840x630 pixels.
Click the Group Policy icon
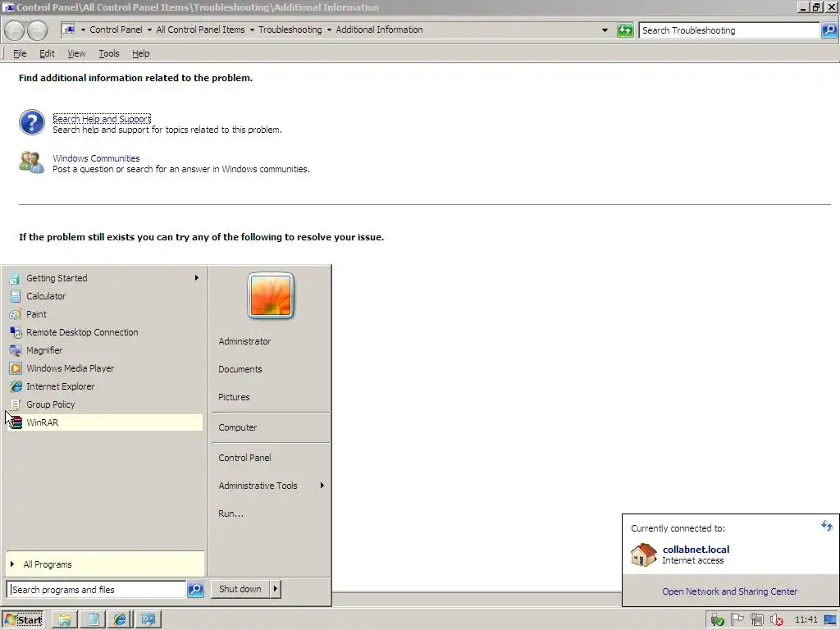16,404
